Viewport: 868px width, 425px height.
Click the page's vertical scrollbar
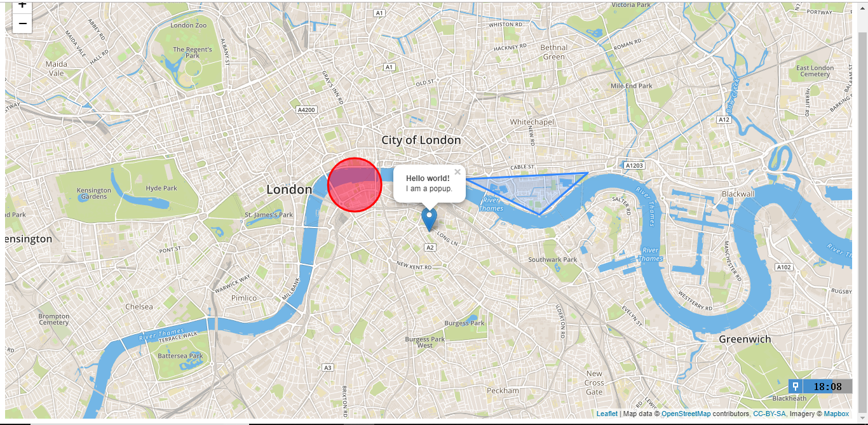pos(862,210)
